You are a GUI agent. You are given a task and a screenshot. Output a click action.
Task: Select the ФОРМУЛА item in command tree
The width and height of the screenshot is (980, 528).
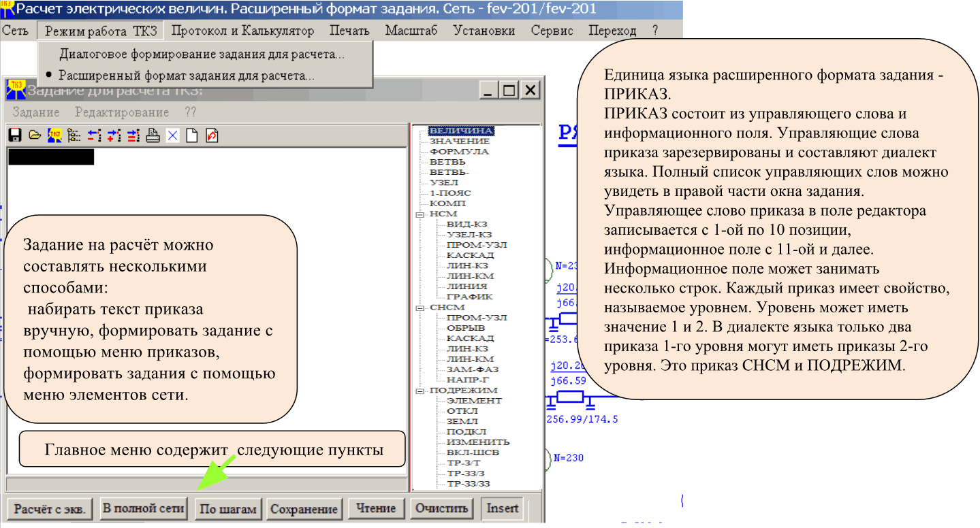(459, 151)
